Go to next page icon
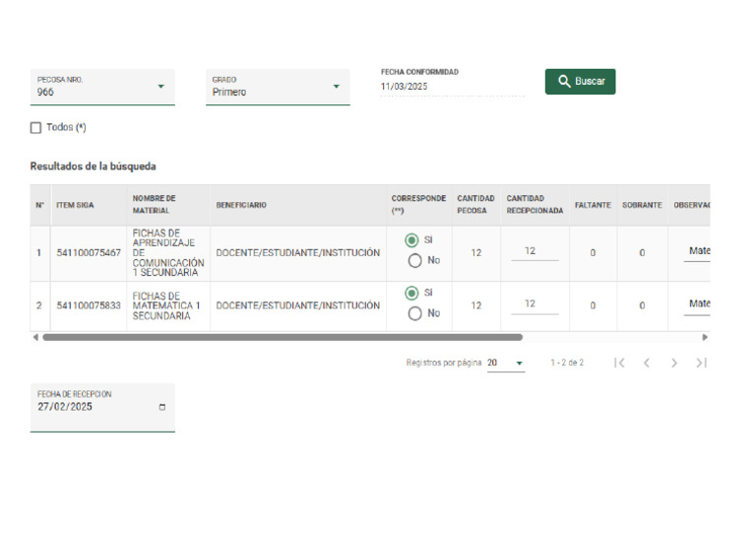 coord(674,363)
